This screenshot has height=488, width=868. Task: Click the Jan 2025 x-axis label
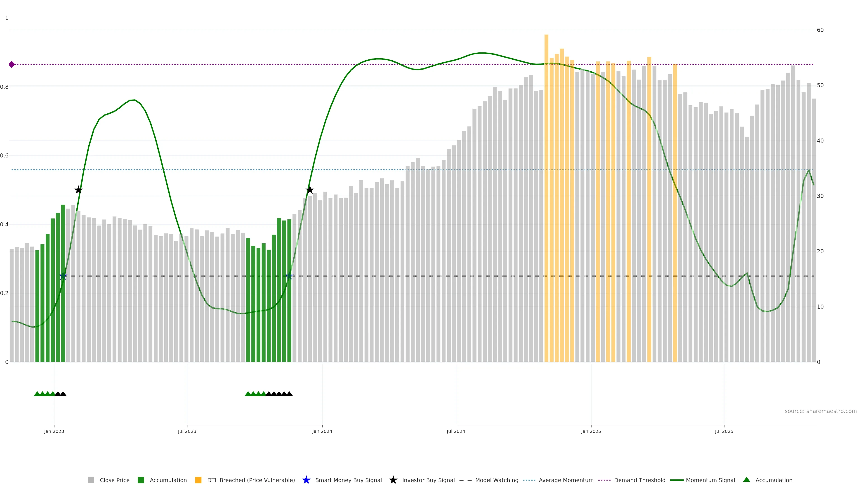tap(591, 432)
